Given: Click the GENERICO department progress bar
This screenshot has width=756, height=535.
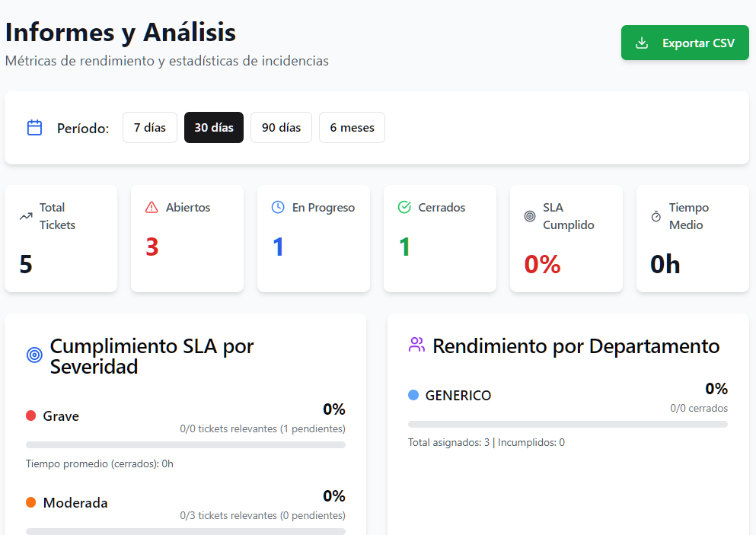Looking at the screenshot, I should coord(567,424).
